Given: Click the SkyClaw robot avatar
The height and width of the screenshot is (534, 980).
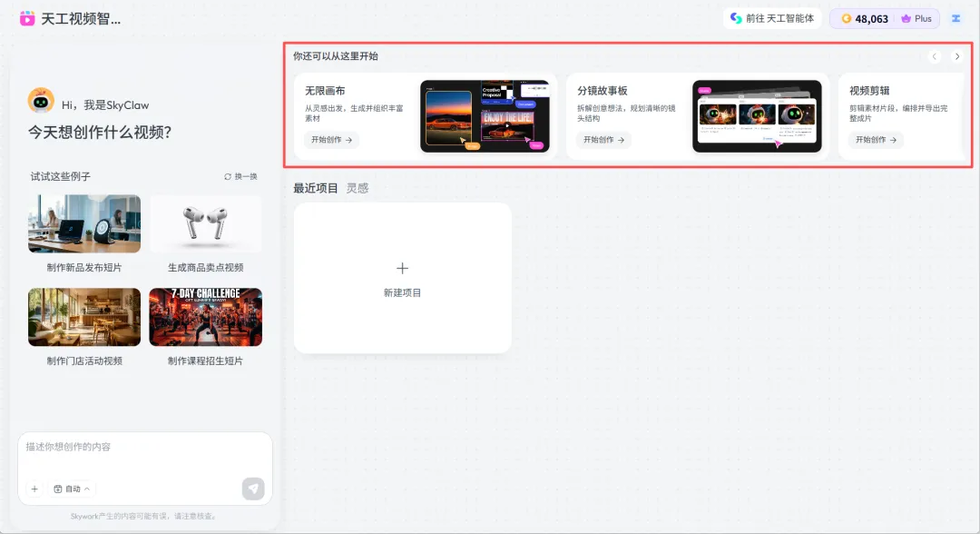Looking at the screenshot, I should 41,101.
